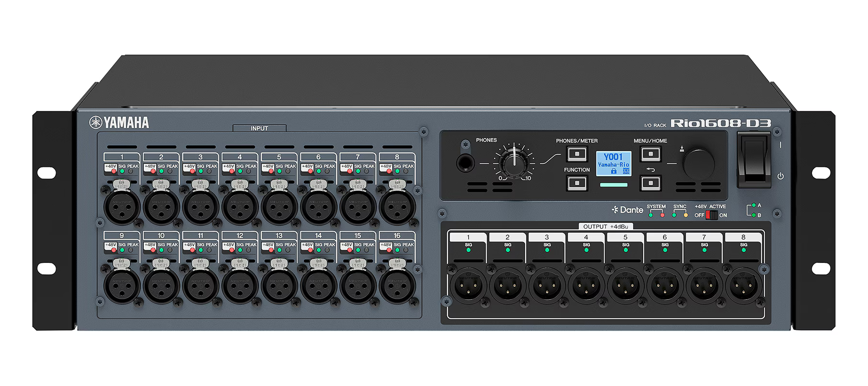
Task: Click input 9 red +48V LED
Action: [114, 250]
